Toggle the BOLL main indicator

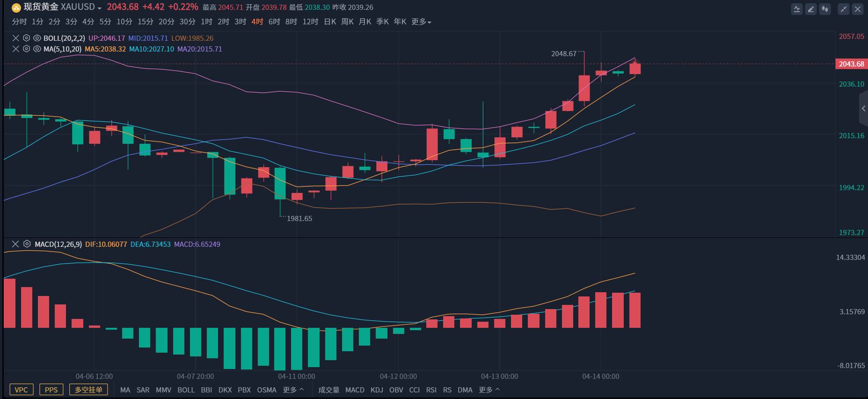[x=186, y=390]
